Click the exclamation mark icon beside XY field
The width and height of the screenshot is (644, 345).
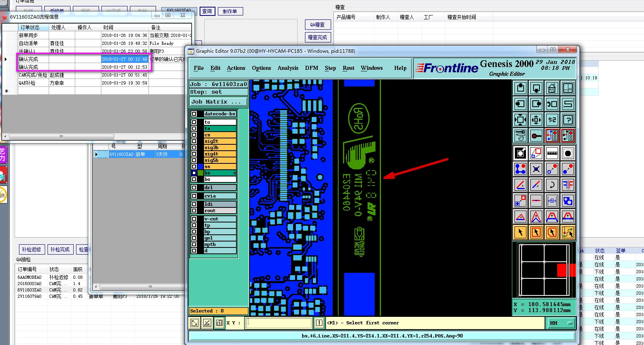point(319,323)
